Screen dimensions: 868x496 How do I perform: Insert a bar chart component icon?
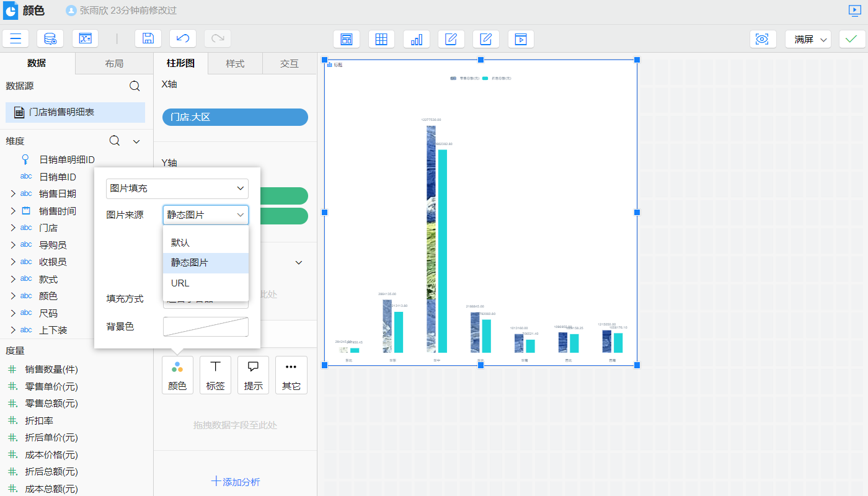click(x=417, y=39)
